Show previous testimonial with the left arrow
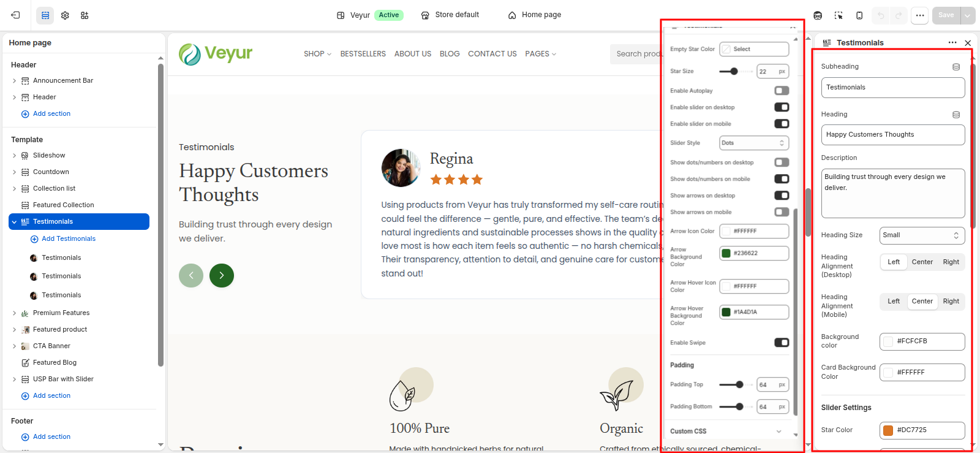Screen dimensions: 980x453 (191, 275)
